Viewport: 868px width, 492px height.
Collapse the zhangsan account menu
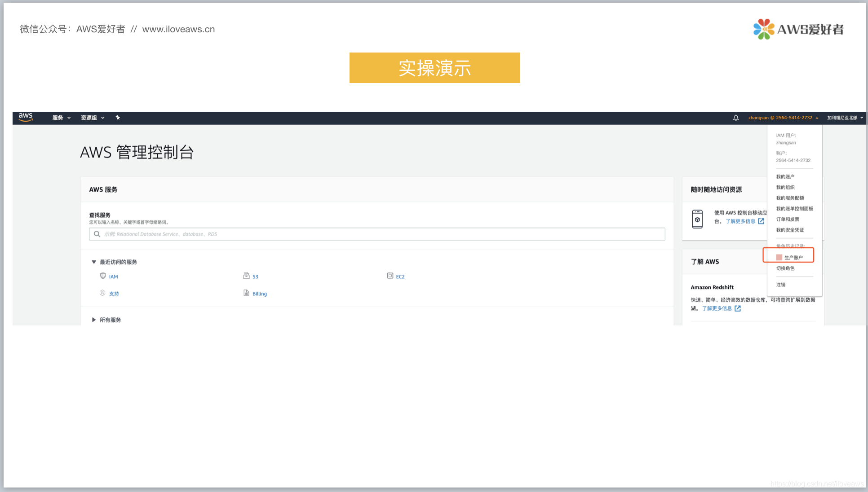tap(783, 118)
